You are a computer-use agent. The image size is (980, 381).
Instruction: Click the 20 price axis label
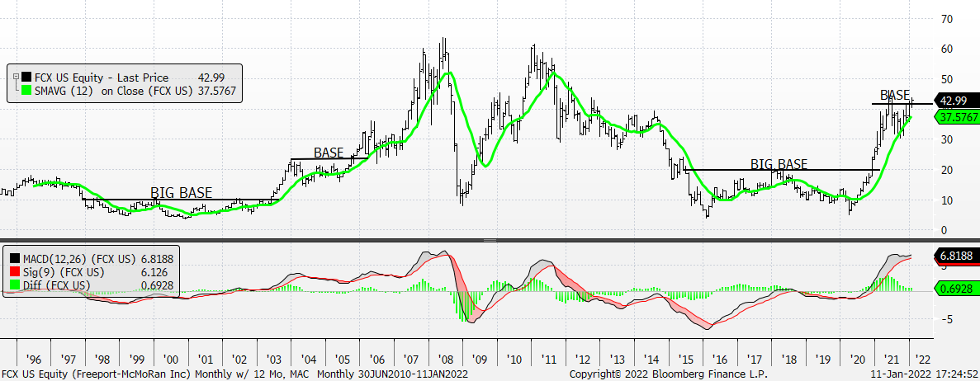click(947, 170)
